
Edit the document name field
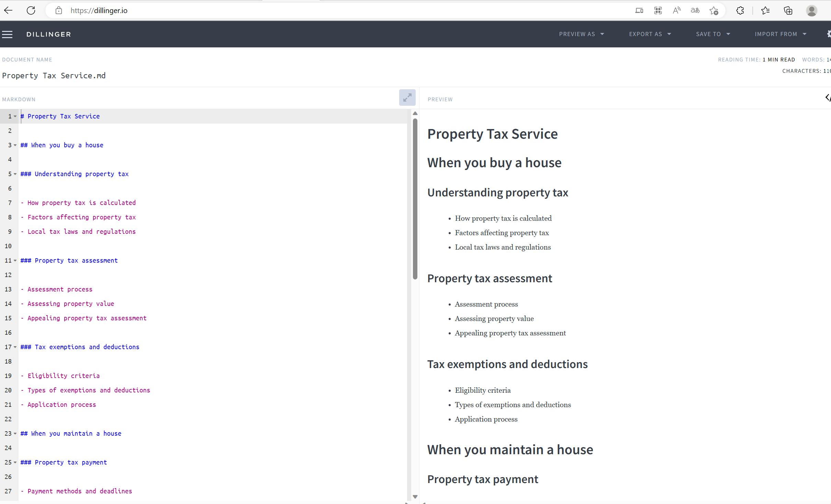(x=54, y=76)
